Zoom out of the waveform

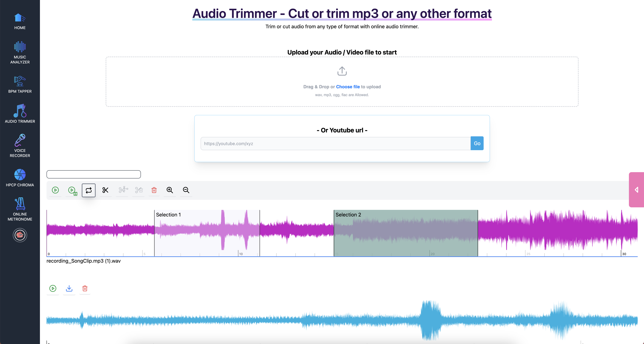186,190
